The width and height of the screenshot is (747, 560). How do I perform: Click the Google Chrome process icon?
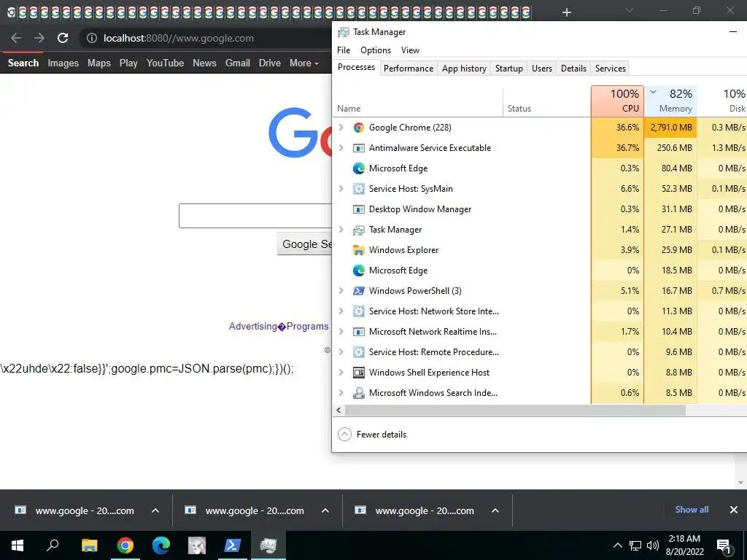[358, 128]
